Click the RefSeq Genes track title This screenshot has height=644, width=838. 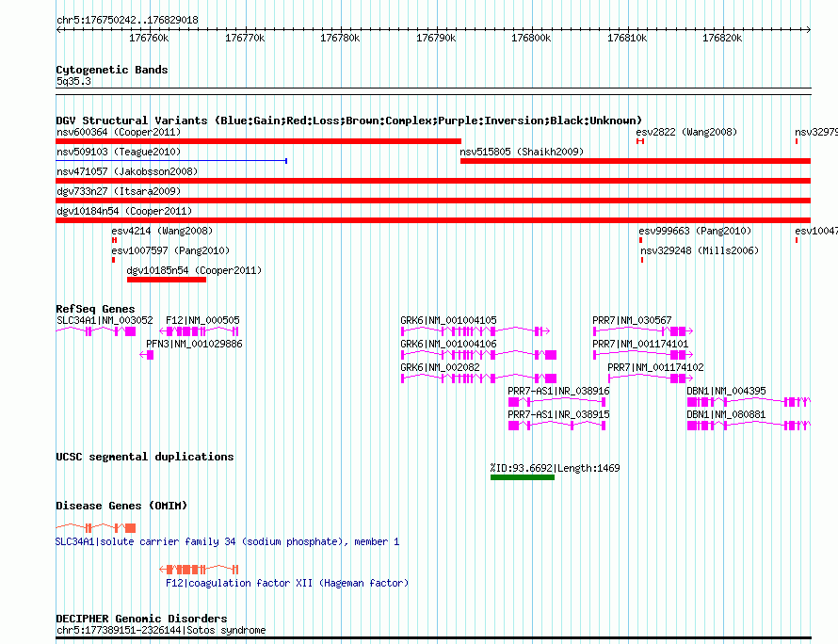(x=95, y=309)
